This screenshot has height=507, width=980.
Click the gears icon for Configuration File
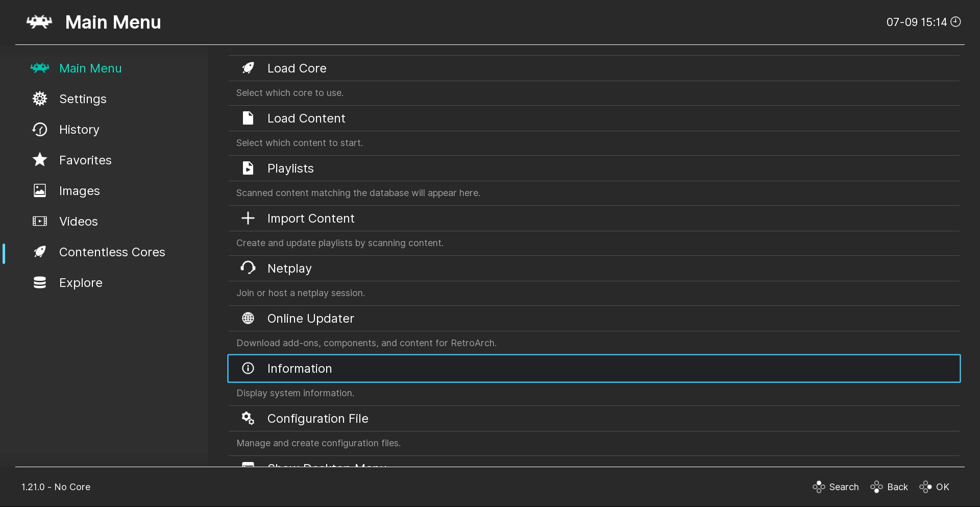click(248, 418)
